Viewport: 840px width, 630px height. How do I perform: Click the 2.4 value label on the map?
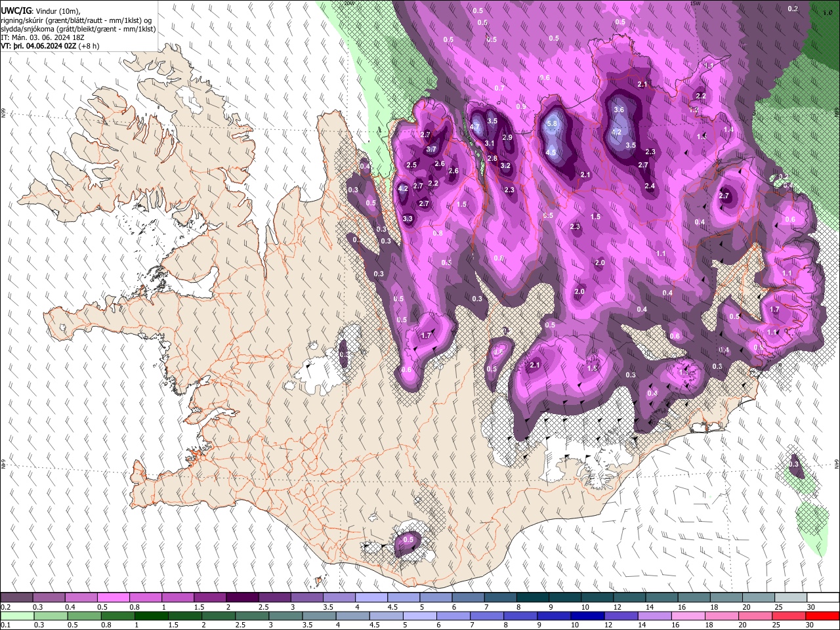[x=650, y=186]
